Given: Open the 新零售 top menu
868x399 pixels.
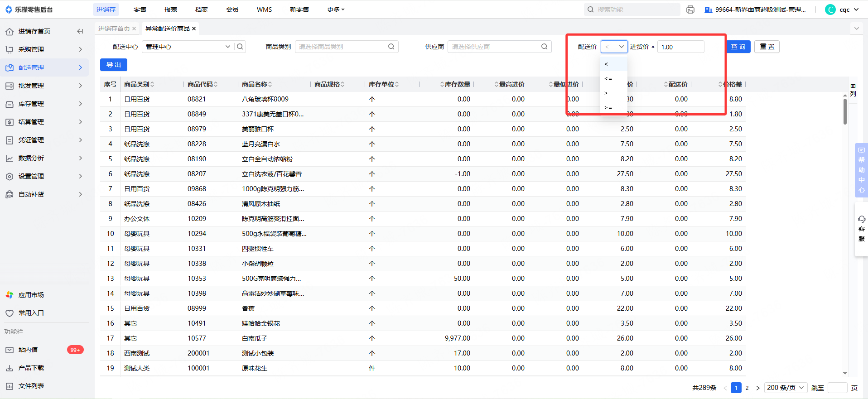Looking at the screenshot, I should 299,10.
